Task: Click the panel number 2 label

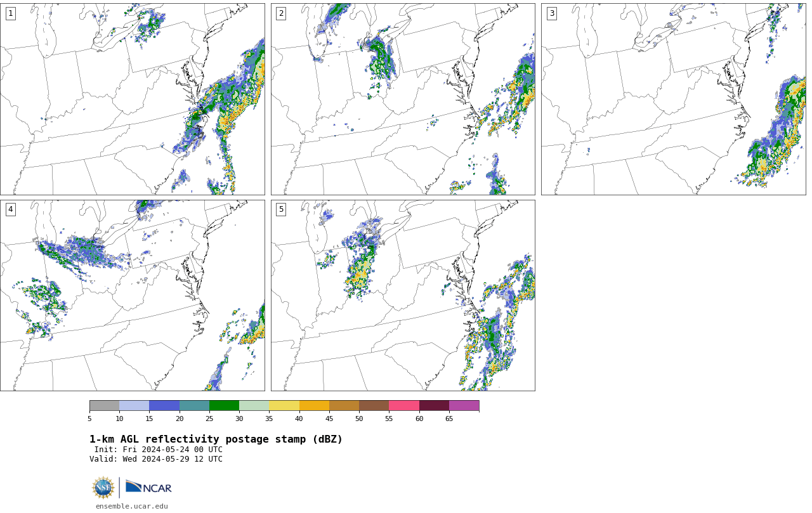Action: pyautogui.click(x=281, y=13)
